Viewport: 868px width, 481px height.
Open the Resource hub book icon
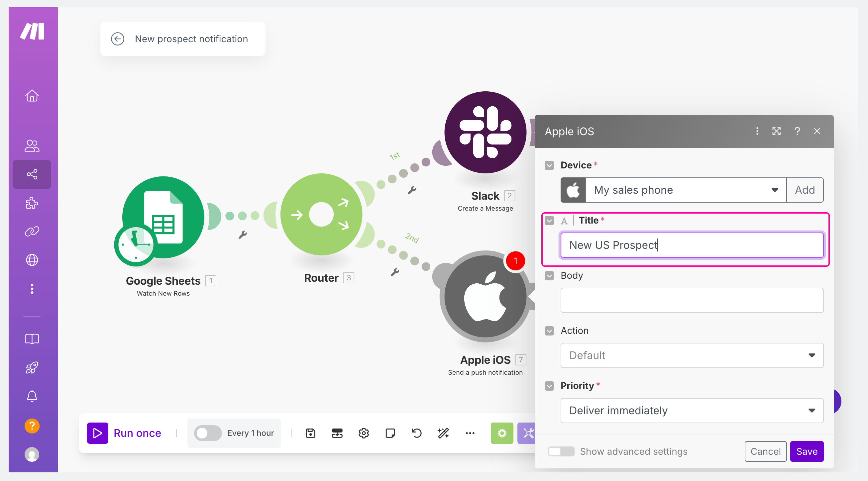click(x=32, y=338)
